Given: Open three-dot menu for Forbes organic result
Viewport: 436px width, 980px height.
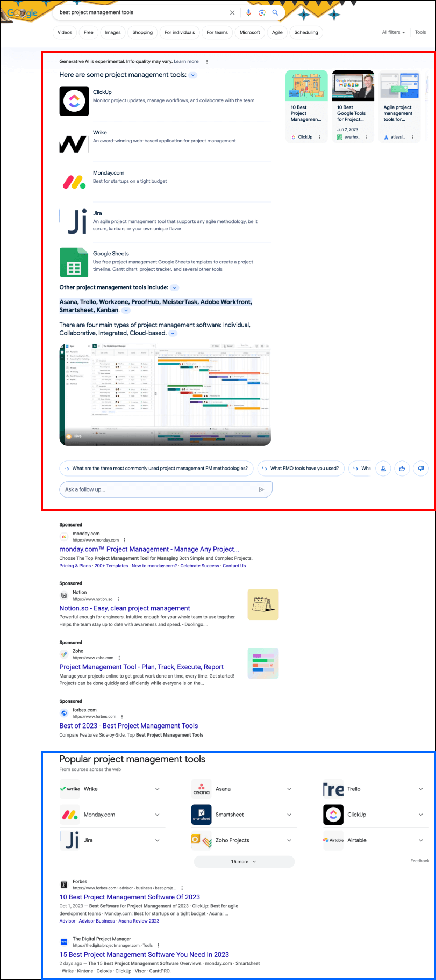Looking at the screenshot, I should click(x=182, y=888).
